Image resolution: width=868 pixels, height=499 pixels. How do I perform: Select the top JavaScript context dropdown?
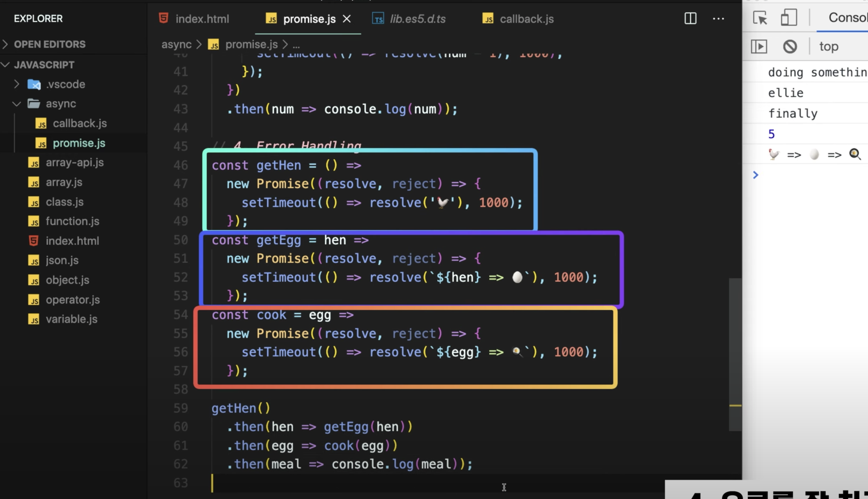click(829, 46)
